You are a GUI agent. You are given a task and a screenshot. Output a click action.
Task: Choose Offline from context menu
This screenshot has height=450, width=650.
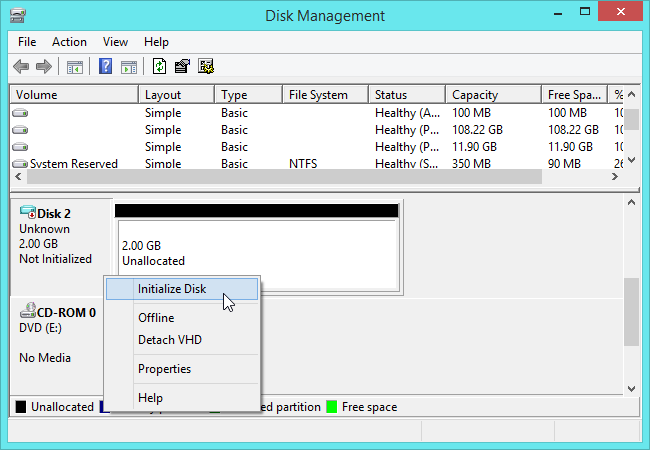coord(182,318)
